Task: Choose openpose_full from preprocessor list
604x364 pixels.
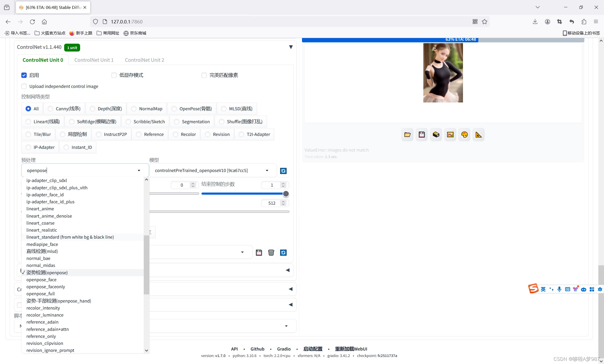Action: [40, 294]
